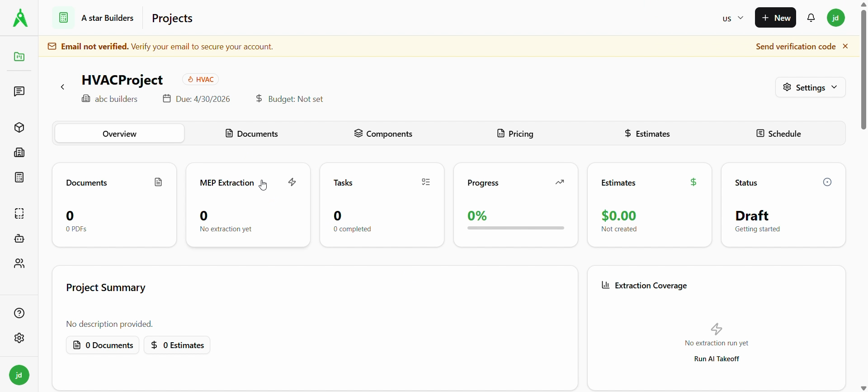Click Send verification code link
This screenshot has height=392, width=868.
click(795, 47)
